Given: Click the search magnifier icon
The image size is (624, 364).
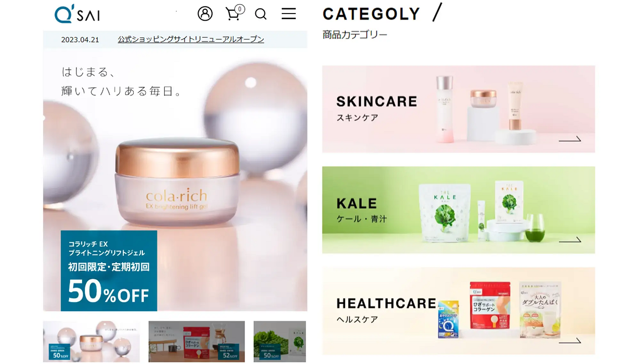Looking at the screenshot, I should coord(261,14).
